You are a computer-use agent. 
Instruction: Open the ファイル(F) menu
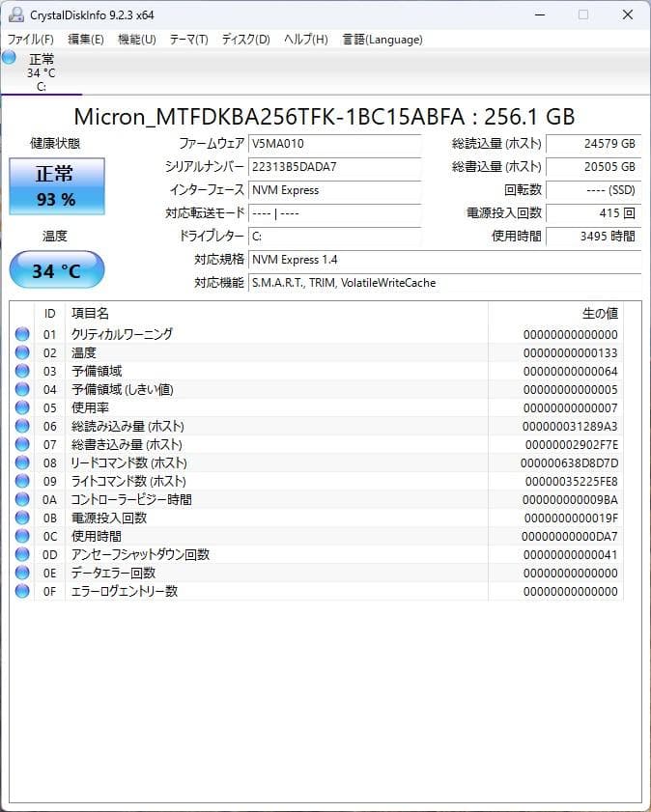pyautogui.click(x=31, y=40)
